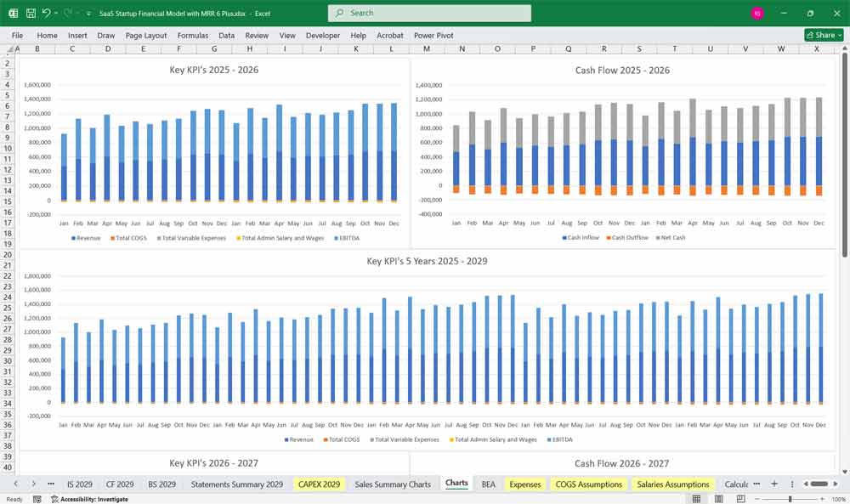Toggle the Share button's green highlight pane
Screen dimensions: 850x504
pos(819,35)
